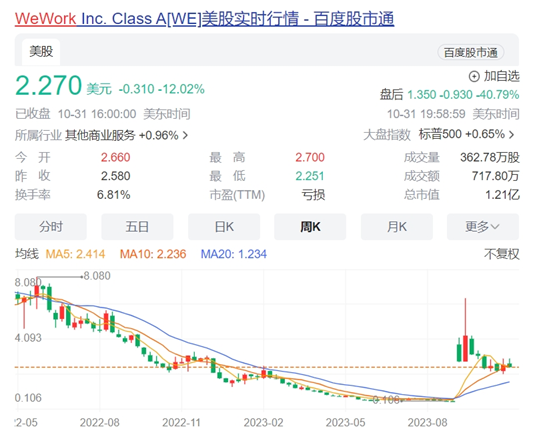Click the 8.080 high price marker on chart

click(97, 276)
